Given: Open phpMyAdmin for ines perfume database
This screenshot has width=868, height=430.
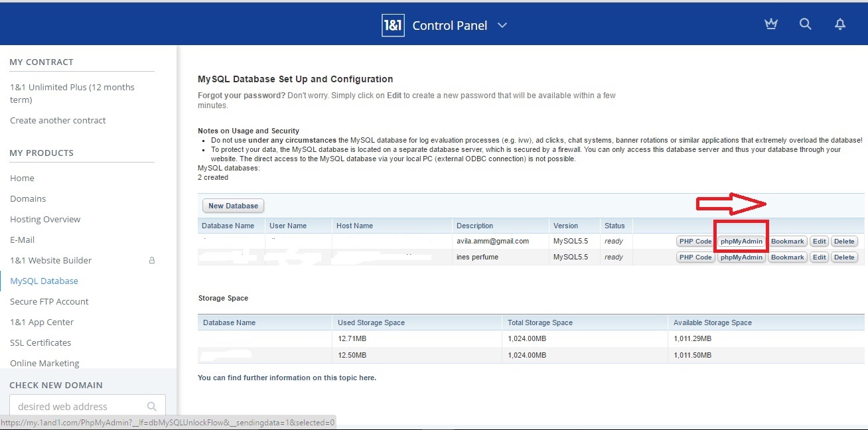Looking at the screenshot, I should coord(741,257).
